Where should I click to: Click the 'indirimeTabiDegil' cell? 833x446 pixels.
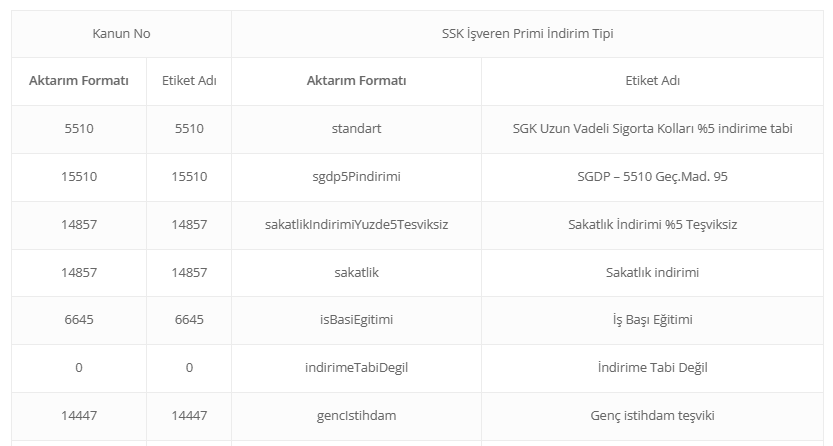click(x=356, y=368)
